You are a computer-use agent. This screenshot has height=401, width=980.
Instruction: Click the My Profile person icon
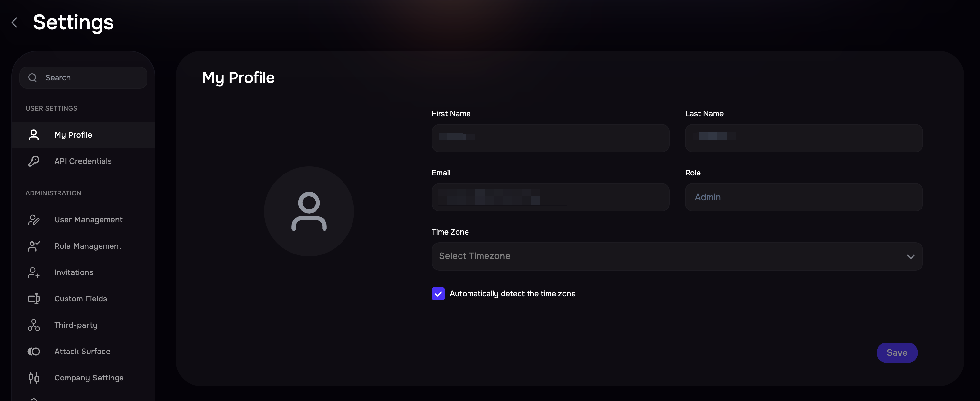[x=33, y=135]
